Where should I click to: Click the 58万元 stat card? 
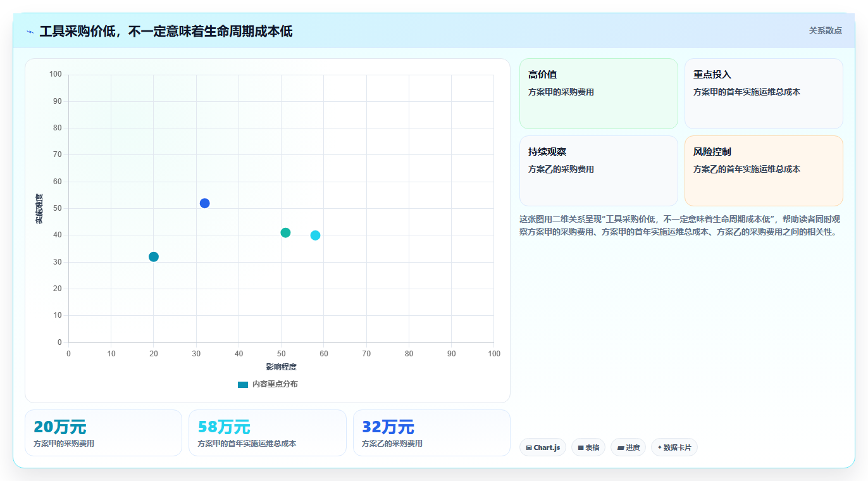click(268, 433)
